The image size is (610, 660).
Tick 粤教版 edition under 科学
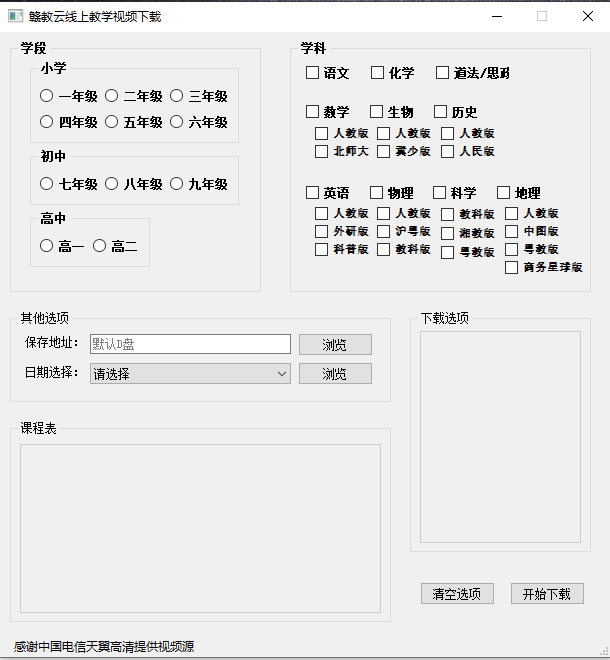coord(447,253)
